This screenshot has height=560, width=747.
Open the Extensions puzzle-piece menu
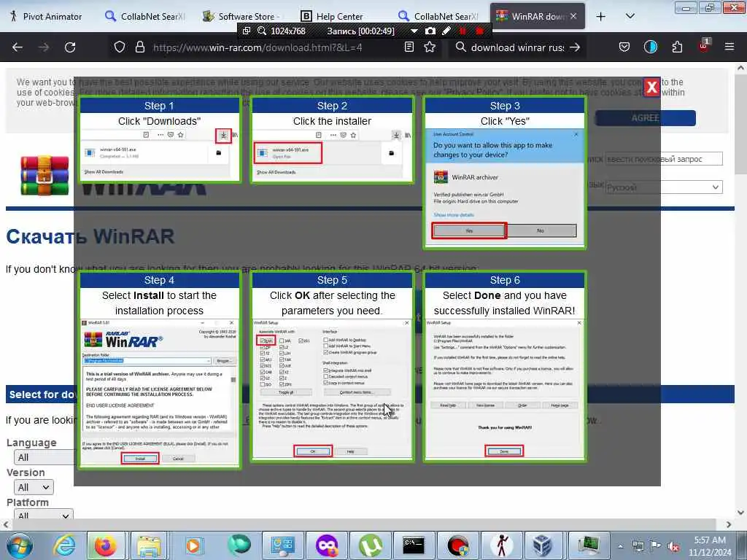677,47
